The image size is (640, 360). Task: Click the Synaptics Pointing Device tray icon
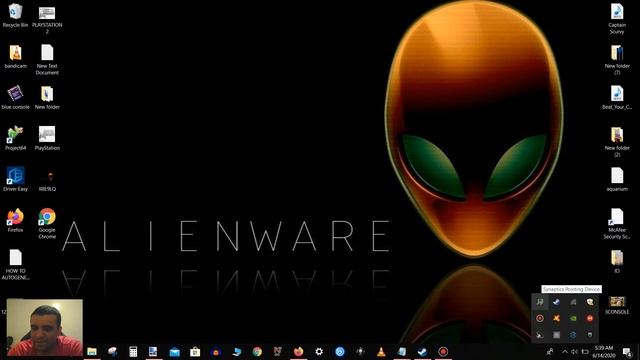coord(540,302)
